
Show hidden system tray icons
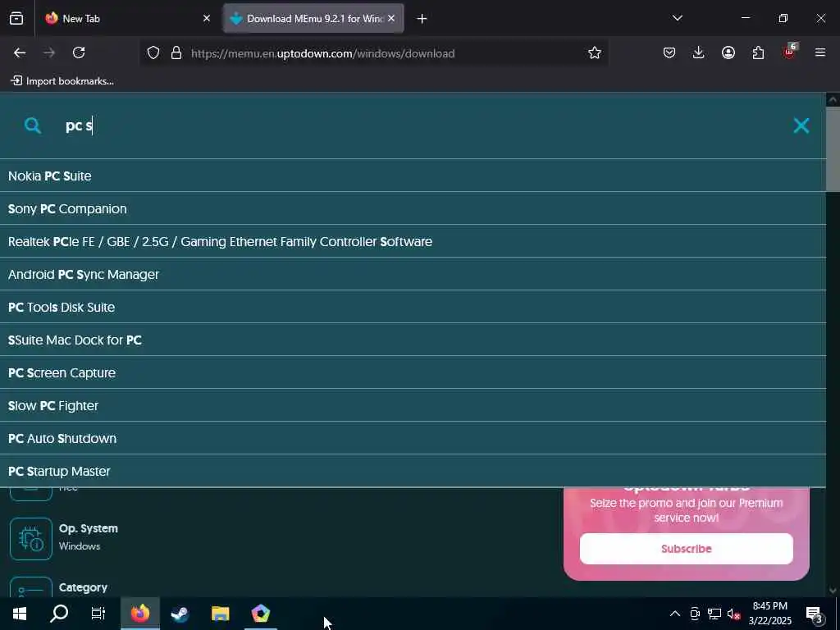(x=675, y=614)
